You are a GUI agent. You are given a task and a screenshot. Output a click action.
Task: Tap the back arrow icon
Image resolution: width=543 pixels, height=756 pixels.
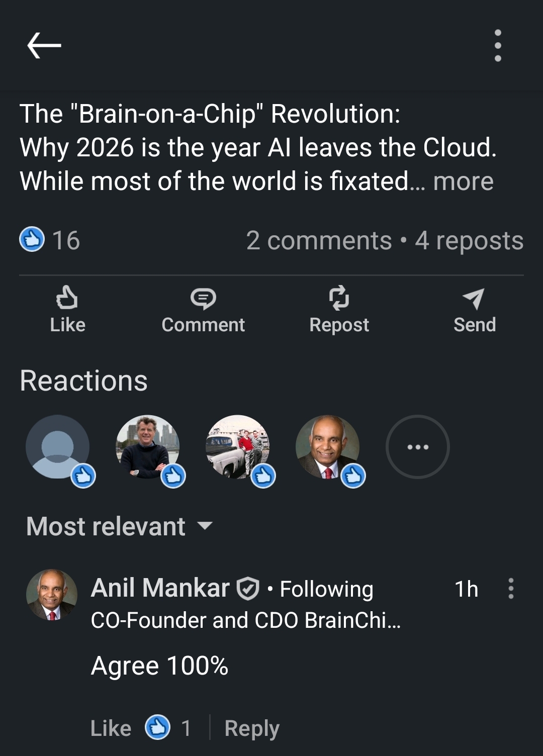[x=44, y=45]
